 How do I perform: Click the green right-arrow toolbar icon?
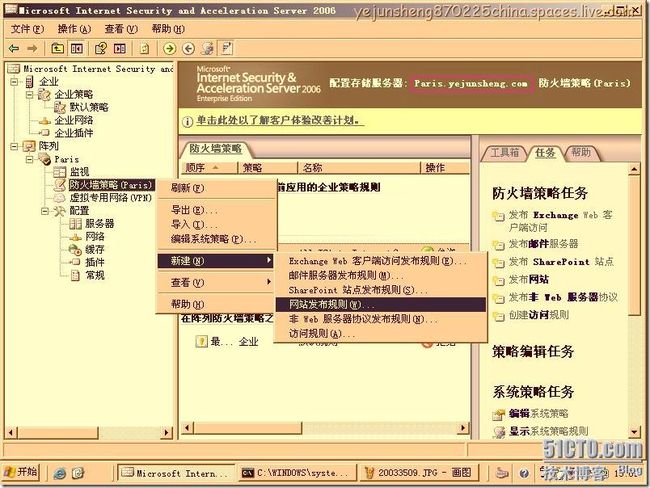(169, 49)
